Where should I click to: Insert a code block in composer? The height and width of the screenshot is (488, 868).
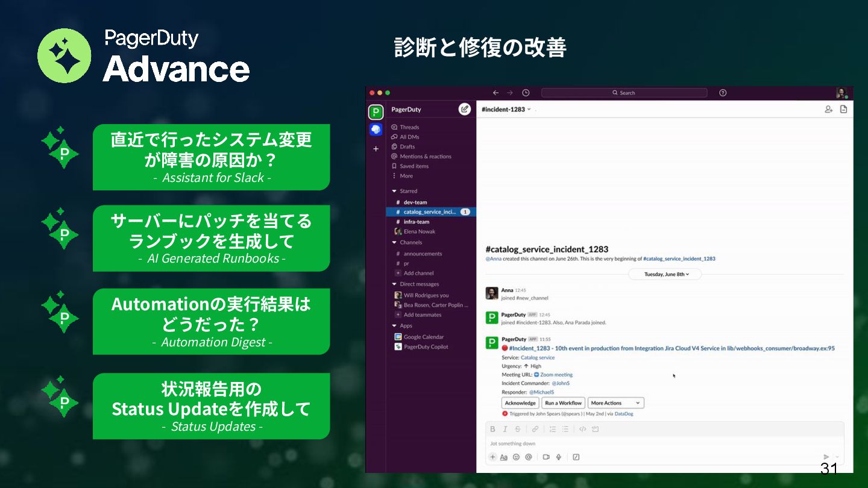tap(595, 429)
